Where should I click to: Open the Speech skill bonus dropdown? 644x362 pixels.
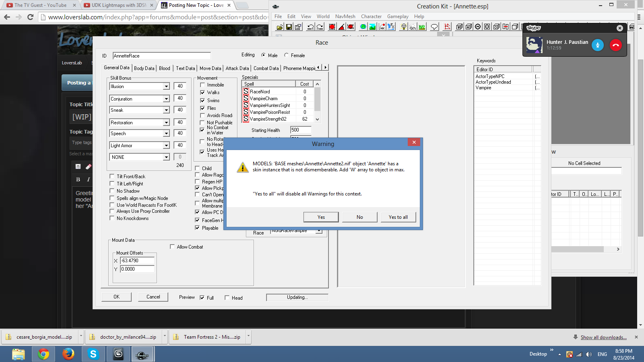pyautogui.click(x=166, y=134)
